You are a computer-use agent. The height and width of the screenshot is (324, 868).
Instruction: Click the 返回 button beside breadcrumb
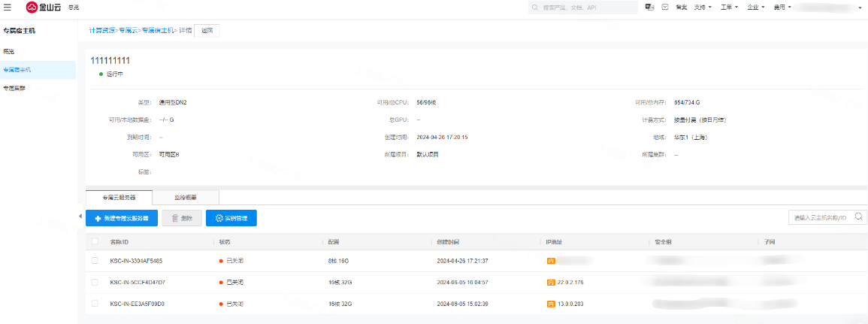tap(207, 31)
